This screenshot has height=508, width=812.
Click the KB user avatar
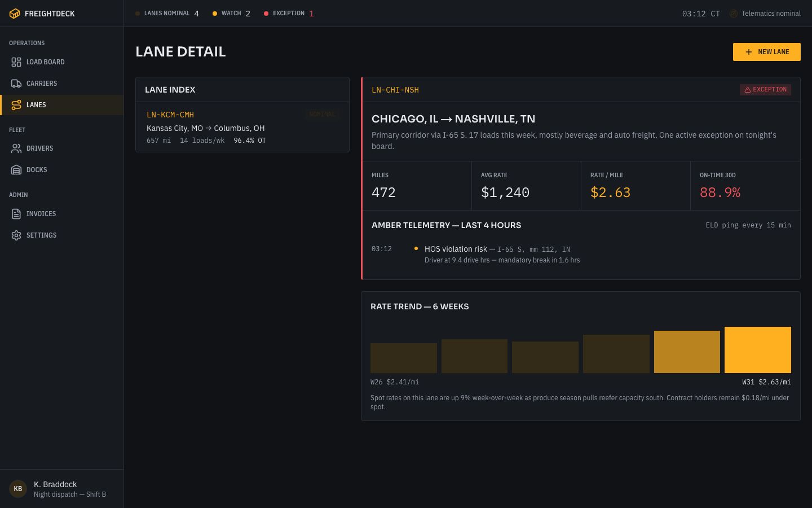pos(18,489)
